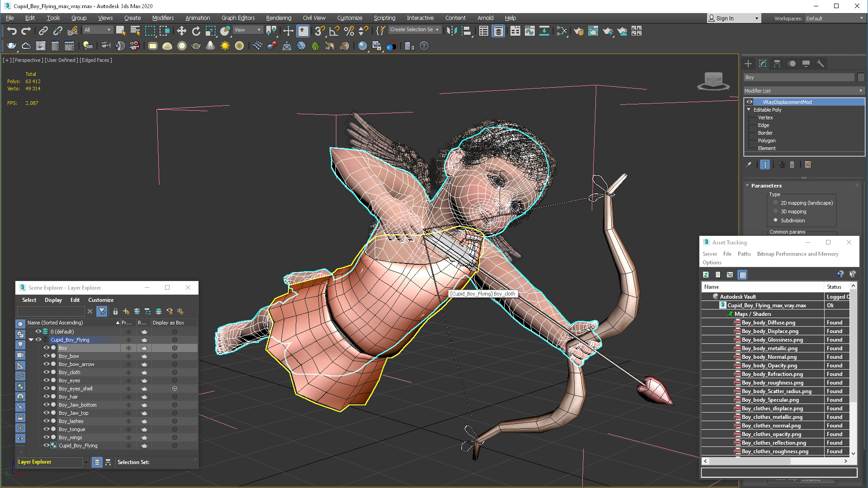Toggle the Angle Snap icon
This screenshot has height=488, width=868.
click(334, 31)
